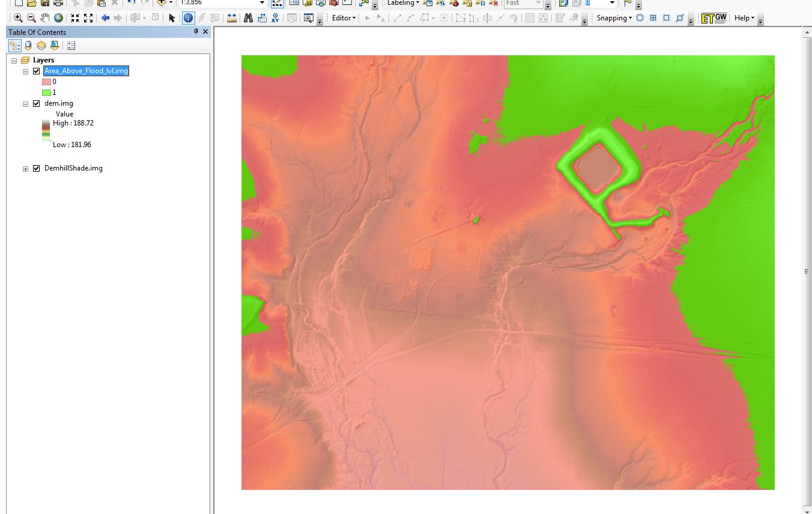Open the map scale 1:3,856 dropdown
The width and height of the screenshot is (812, 514).
coord(262,3)
